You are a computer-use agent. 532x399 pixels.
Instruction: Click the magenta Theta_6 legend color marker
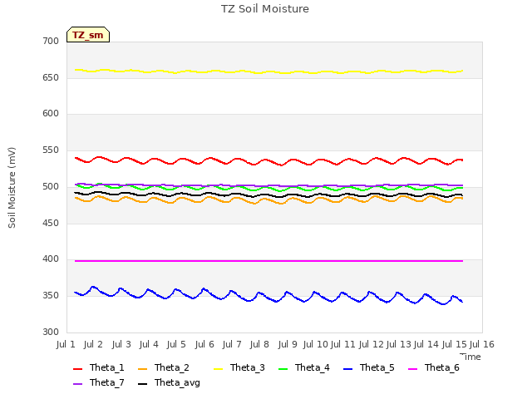(412, 369)
